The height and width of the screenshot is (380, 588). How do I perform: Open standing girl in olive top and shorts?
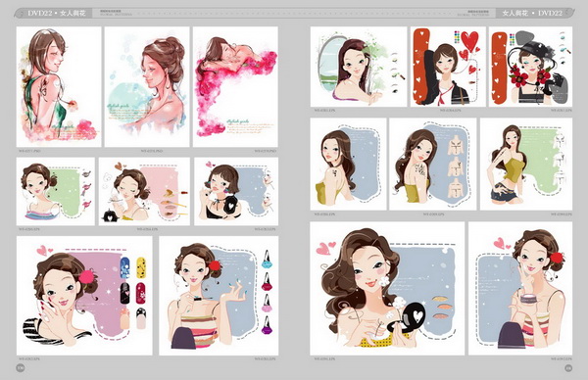point(526,165)
